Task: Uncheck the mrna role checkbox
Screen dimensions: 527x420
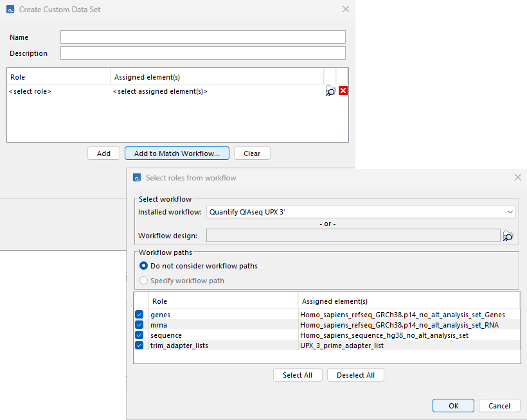Action: 139,325
